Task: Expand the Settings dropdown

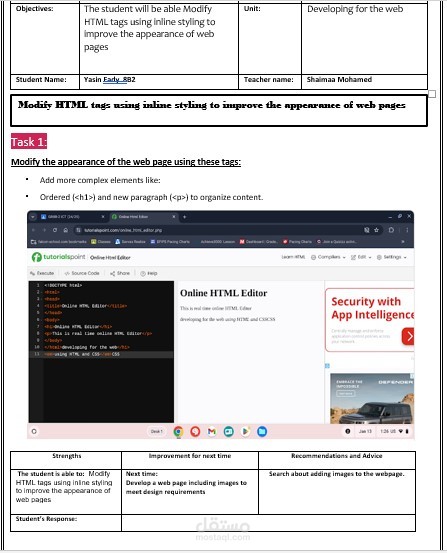Action: coord(392,257)
